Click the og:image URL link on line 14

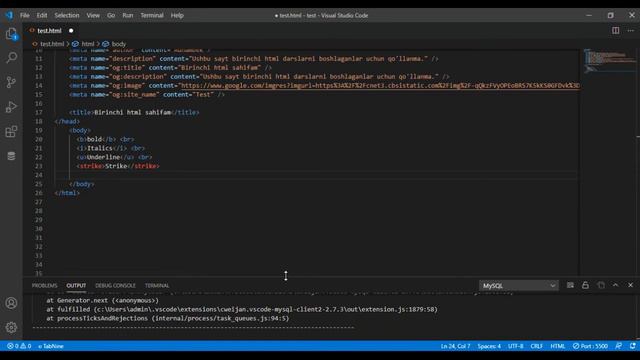point(380,86)
